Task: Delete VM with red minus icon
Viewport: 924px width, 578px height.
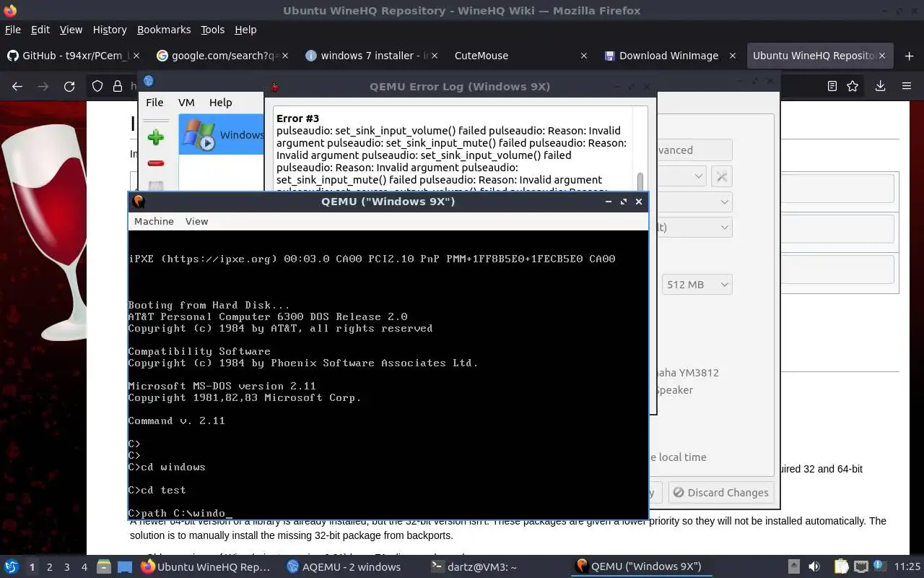Action: [155, 163]
